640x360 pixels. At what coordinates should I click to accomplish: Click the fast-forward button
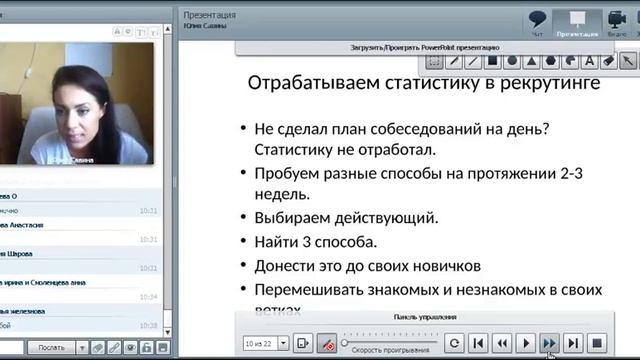[x=549, y=343]
